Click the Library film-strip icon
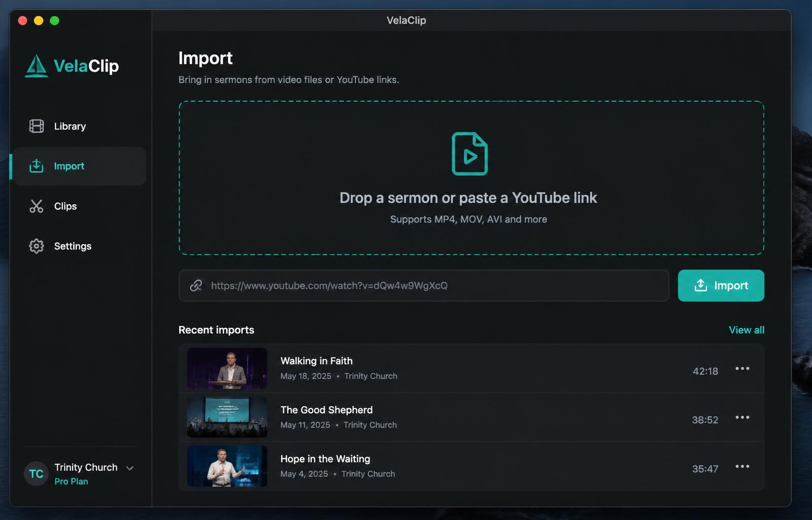Viewport: 812px width, 520px height. pyautogui.click(x=37, y=126)
